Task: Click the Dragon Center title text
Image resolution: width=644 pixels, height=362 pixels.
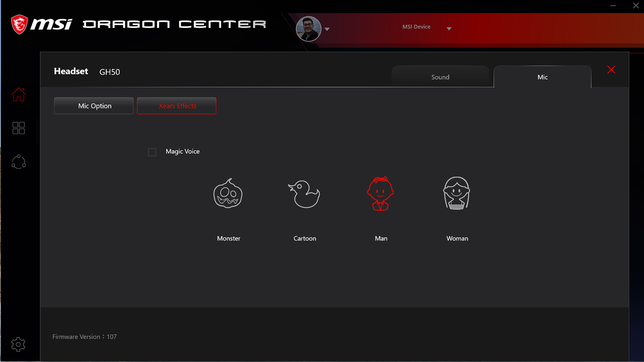Action: tap(175, 24)
